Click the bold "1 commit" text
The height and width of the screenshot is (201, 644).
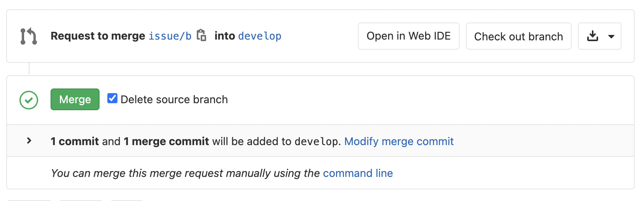[x=75, y=141]
